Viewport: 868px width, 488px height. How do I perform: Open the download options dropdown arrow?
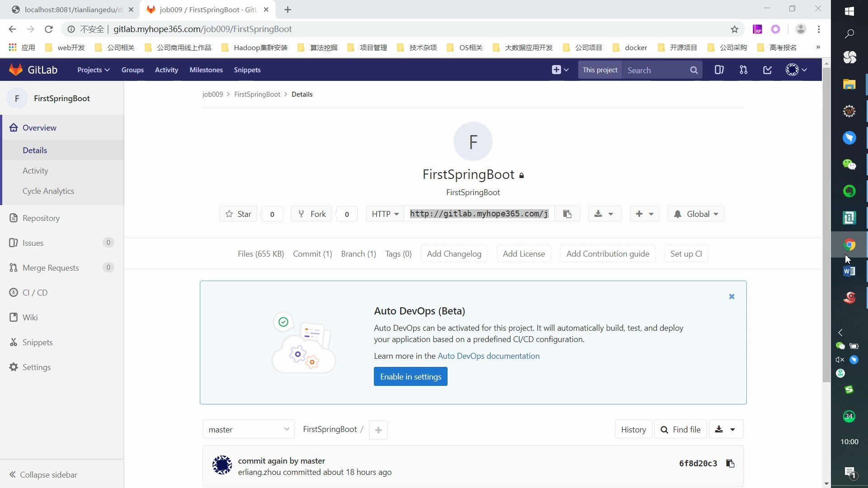click(611, 214)
